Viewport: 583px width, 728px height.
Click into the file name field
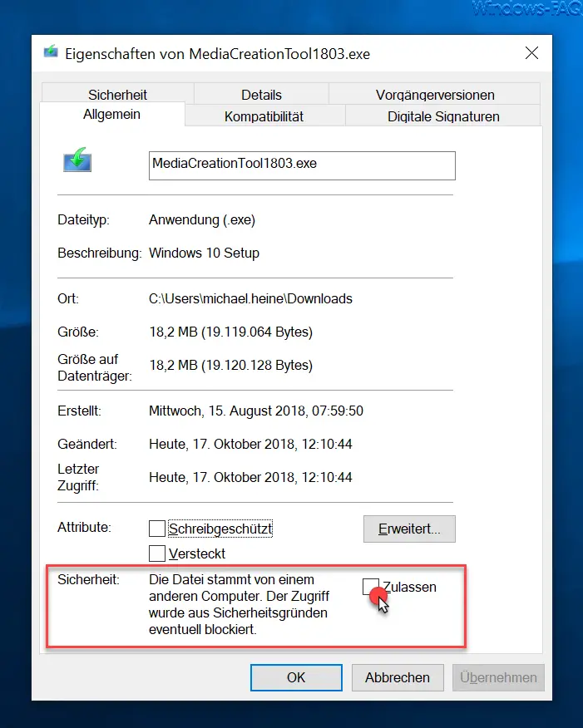coord(302,165)
